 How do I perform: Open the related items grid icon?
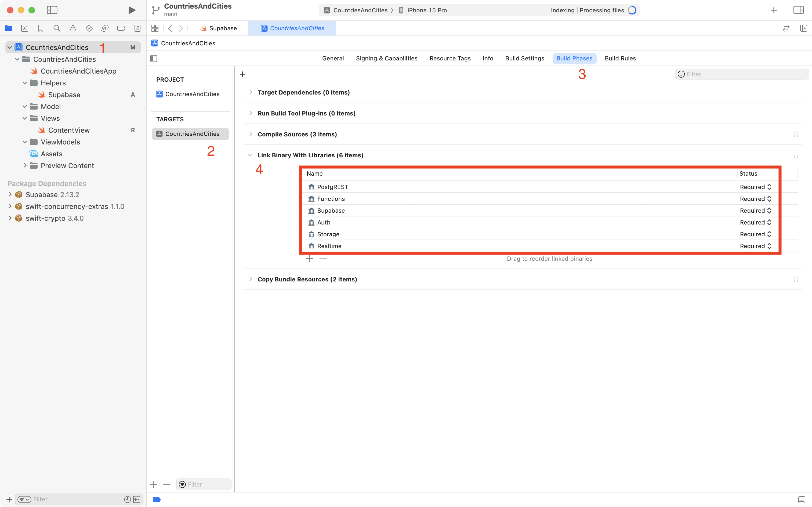(x=155, y=28)
